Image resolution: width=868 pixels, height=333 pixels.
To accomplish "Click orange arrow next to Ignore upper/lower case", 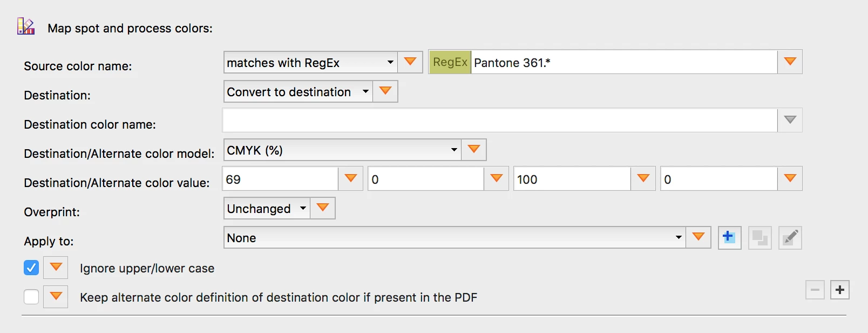I will (x=56, y=267).
